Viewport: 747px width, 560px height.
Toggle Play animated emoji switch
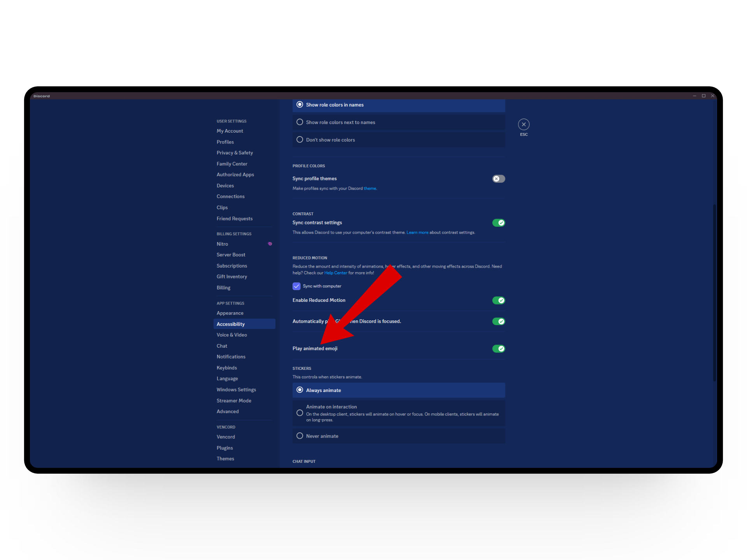tap(498, 348)
